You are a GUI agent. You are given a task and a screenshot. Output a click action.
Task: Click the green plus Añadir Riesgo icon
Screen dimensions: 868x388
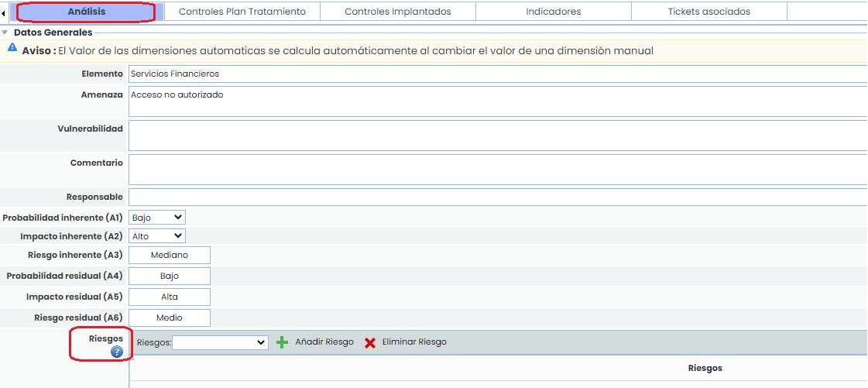283,342
